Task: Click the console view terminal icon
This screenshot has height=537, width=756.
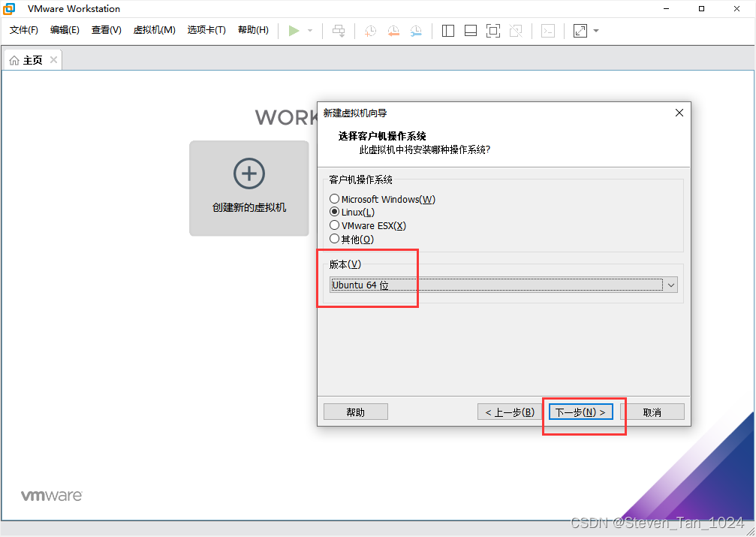Action: (x=548, y=31)
